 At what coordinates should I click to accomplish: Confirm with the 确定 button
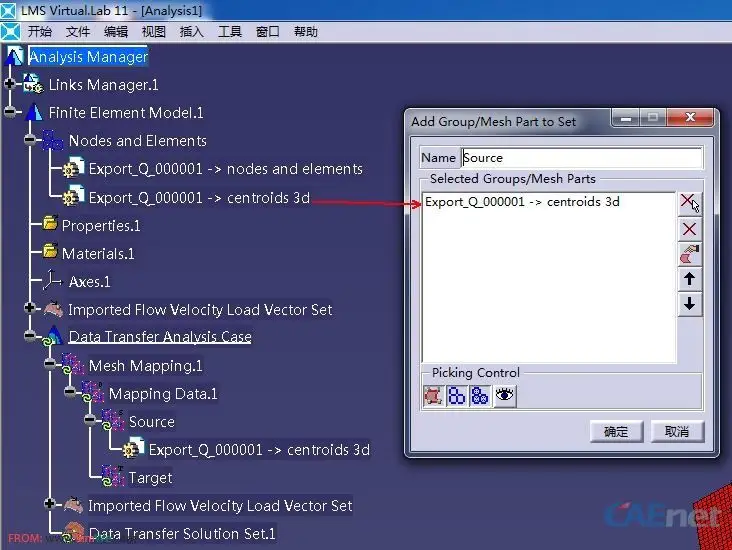(616, 431)
